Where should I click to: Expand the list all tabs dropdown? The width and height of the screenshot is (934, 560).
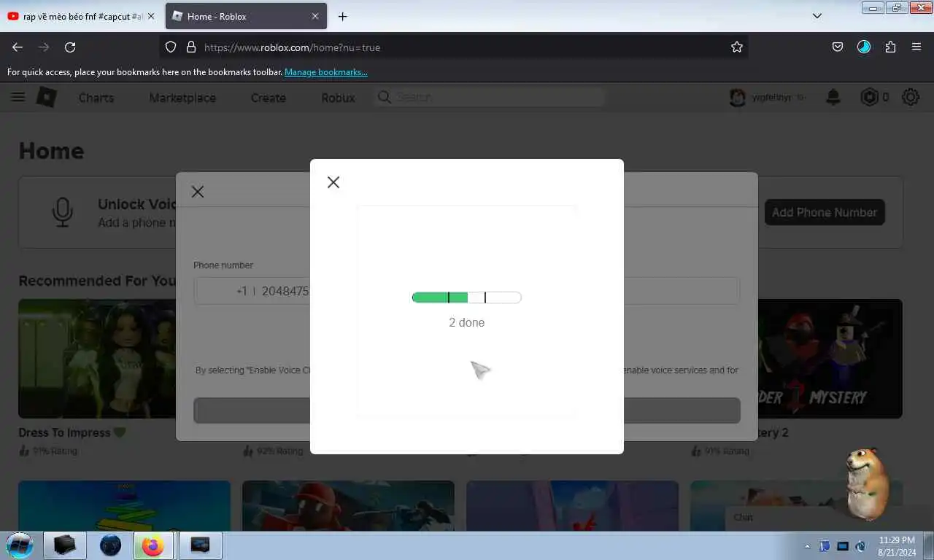817,16
